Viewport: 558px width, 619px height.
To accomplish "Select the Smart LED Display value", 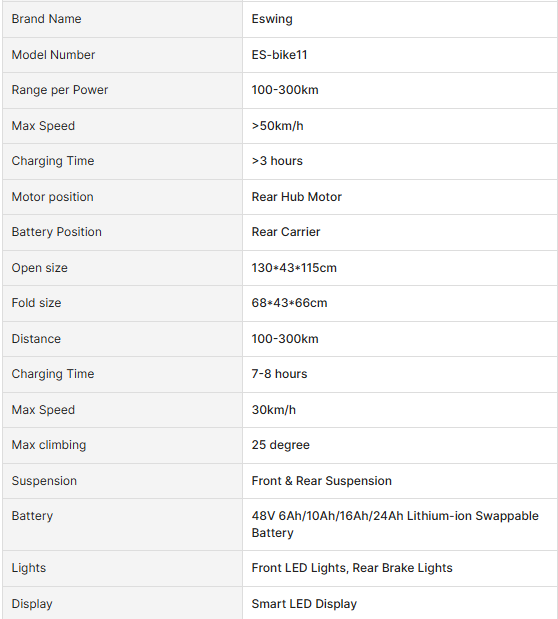I will click(304, 604).
